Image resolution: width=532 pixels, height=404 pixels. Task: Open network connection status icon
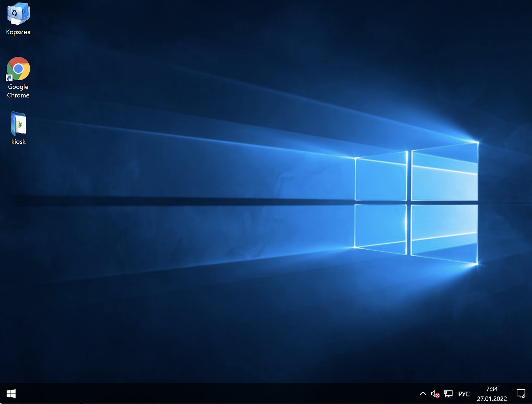pos(448,394)
